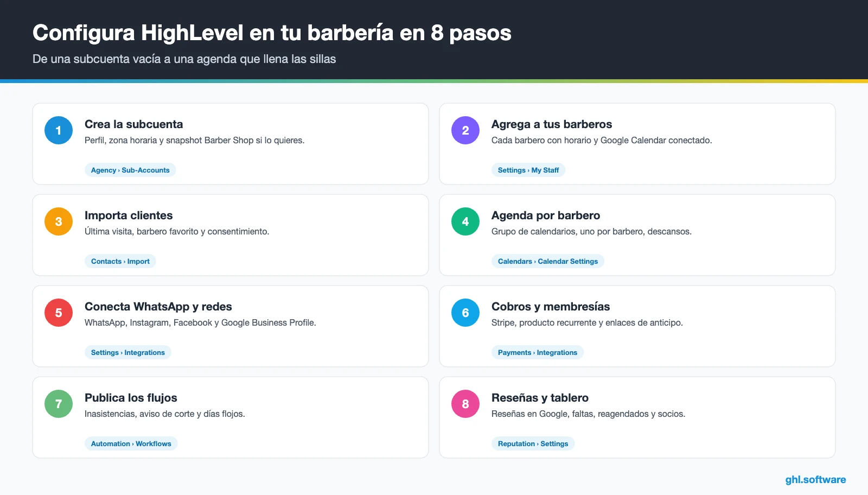Select the 'Agenda por barbero' heading

pyautogui.click(x=546, y=215)
